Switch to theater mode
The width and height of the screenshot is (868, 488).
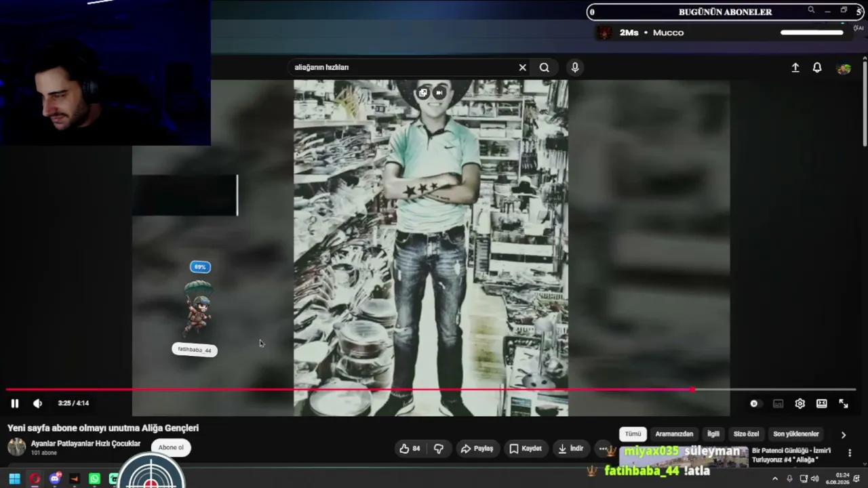[822, 403]
